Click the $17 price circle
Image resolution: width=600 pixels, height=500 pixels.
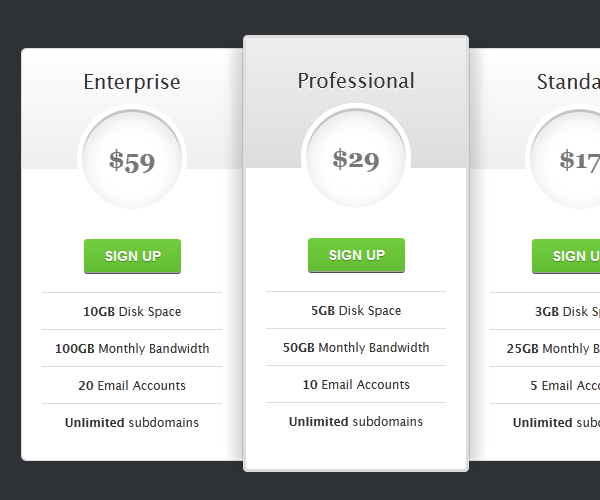coord(565,159)
